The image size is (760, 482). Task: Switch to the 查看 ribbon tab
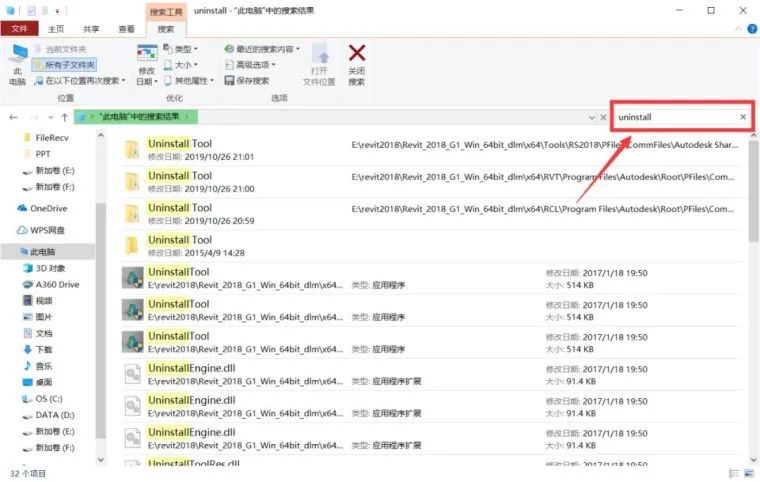click(x=127, y=29)
